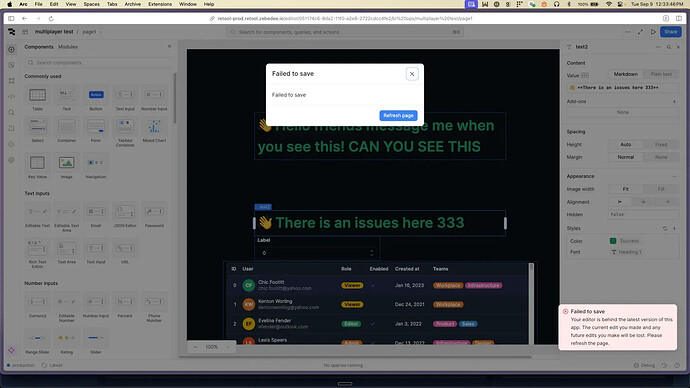Click the Share button
Screen dimensions: 690x388
(670, 32)
